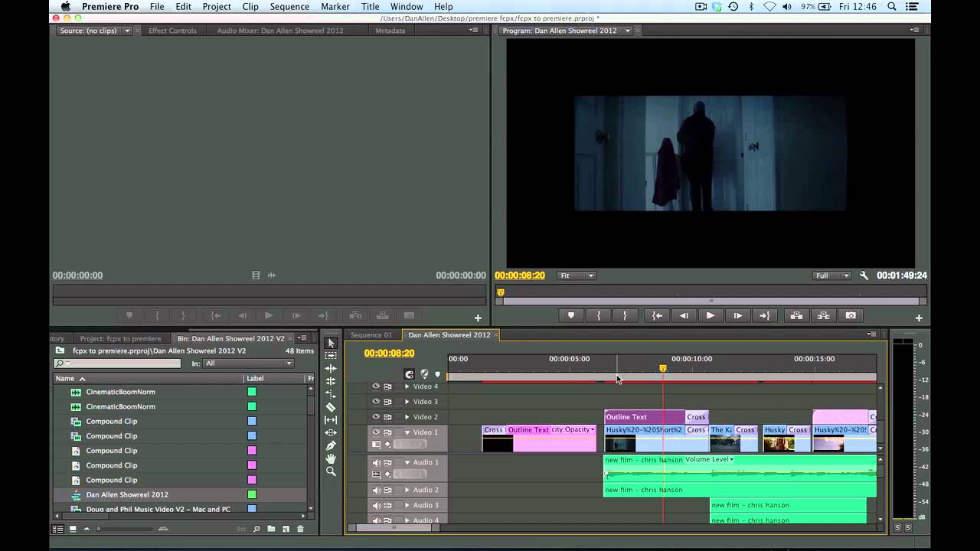Open the Sequence menu

(289, 6)
